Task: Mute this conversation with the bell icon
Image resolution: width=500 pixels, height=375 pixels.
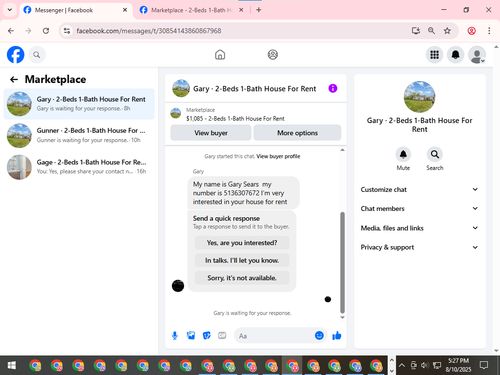Action: click(403, 154)
